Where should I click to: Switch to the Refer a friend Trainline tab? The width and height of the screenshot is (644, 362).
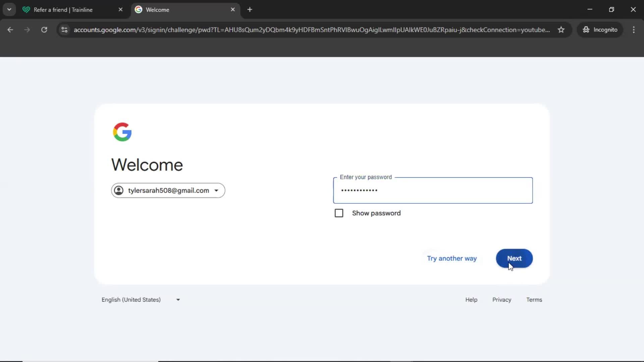click(x=64, y=10)
